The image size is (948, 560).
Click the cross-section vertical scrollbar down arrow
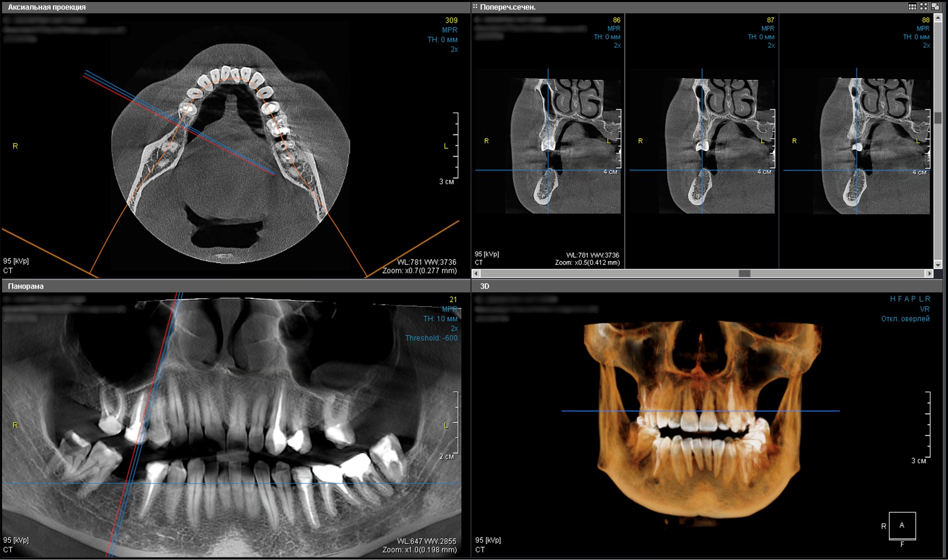[x=938, y=265]
